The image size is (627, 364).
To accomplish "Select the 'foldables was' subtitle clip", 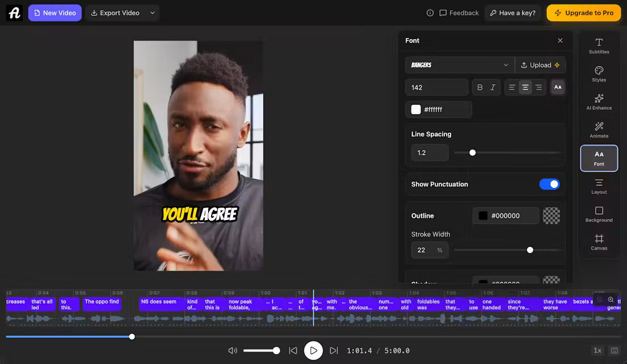I will pyautogui.click(x=428, y=304).
